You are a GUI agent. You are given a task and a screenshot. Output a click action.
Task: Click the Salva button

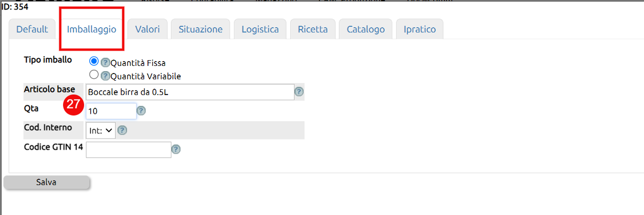coord(46,183)
